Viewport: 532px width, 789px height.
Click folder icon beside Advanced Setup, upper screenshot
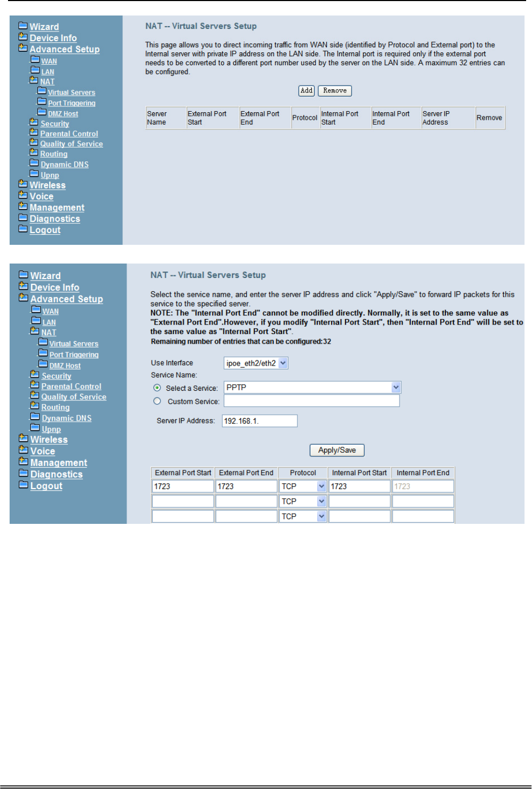click(23, 48)
